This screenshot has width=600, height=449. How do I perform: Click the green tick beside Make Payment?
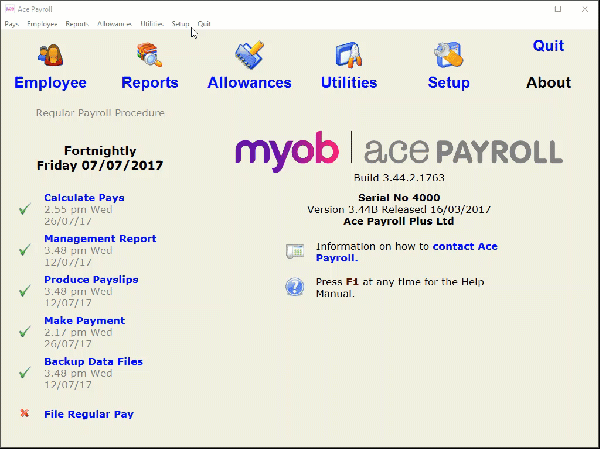[x=25, y=331]
